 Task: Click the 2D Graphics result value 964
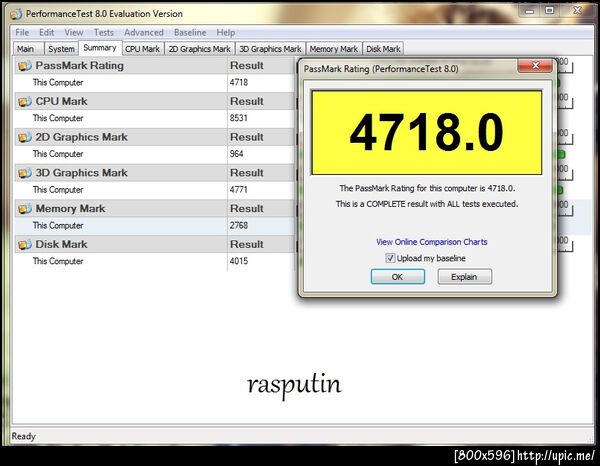pyautogui.click(x=236, y=154)
